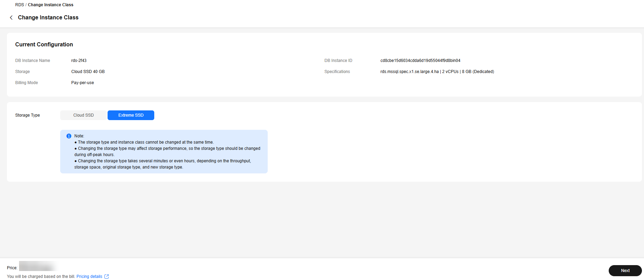Click the specifications value text
The height and width of the screenshot is (280, 644).
click(437, 72)
